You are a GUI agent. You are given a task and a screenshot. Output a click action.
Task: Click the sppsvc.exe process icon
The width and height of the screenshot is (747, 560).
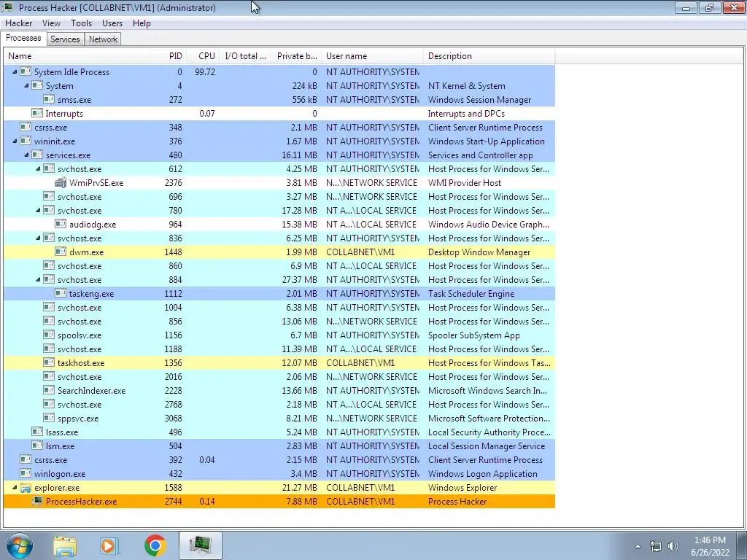49,418
